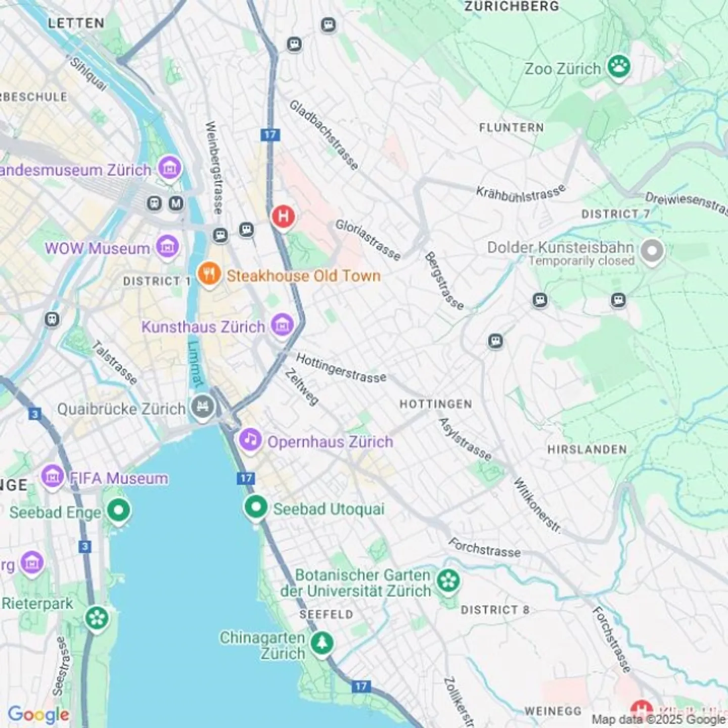Click the Seebad Utoquai green pin
Viewport: 728px width, 728px height.
pos(256,508)
